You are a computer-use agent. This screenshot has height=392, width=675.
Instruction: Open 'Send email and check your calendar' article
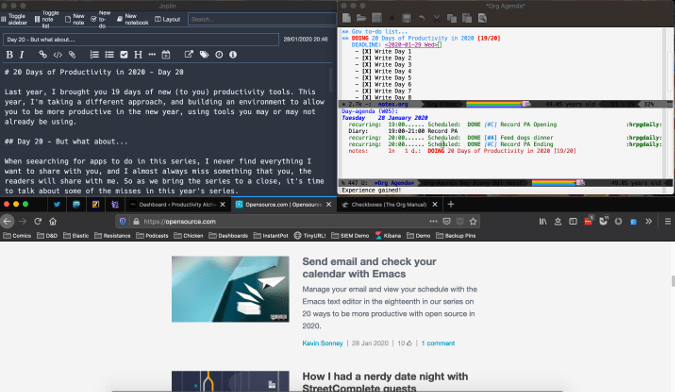(369, 268)
